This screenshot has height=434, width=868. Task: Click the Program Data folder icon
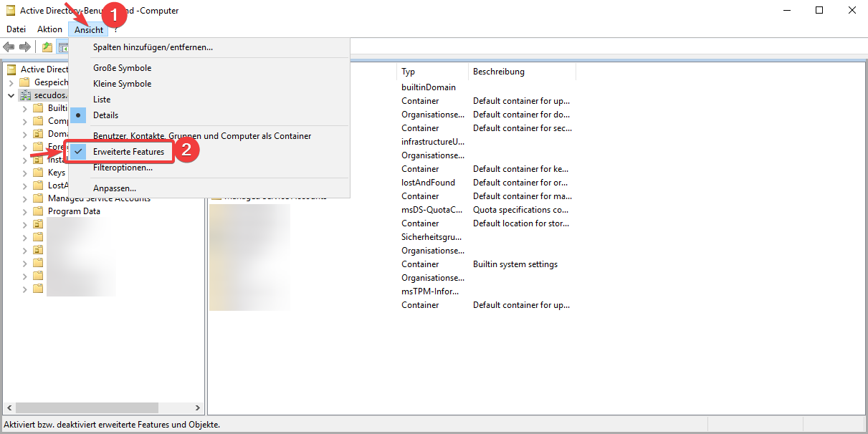[x=39, y=211]
